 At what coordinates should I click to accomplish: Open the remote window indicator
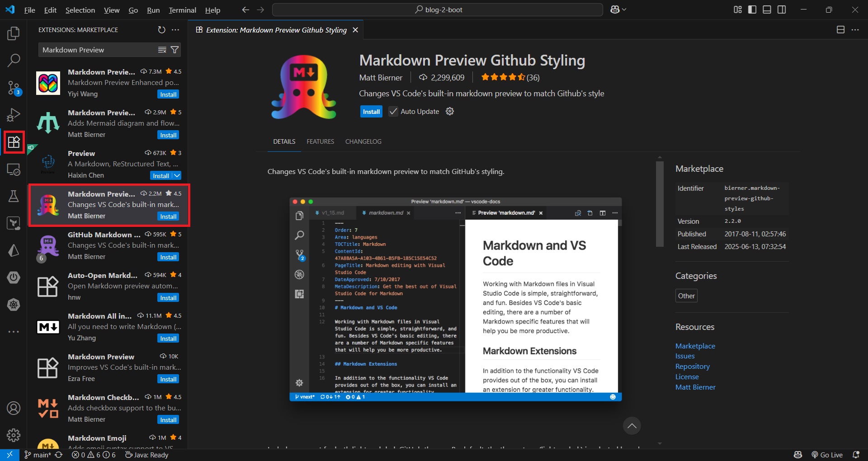(9, 455)
